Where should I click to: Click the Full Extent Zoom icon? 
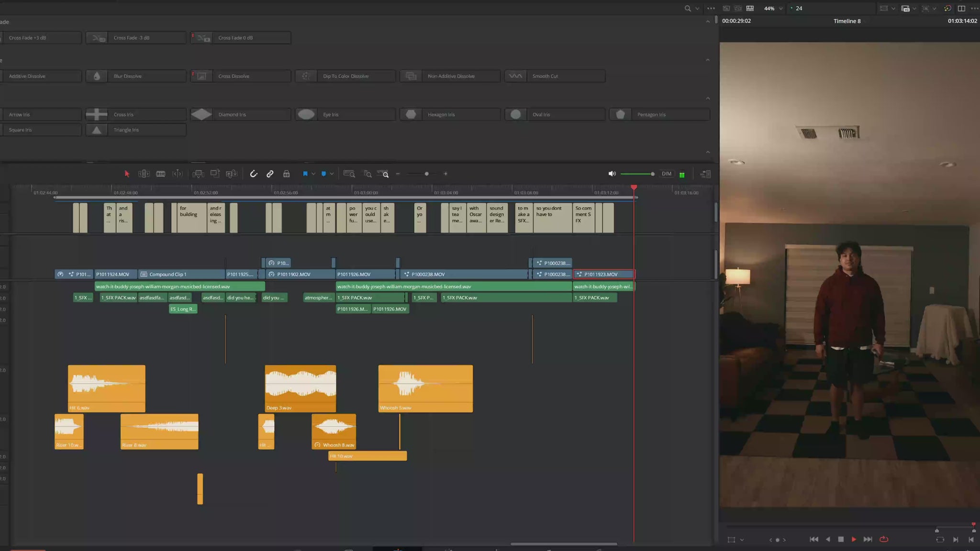click(349, 174)
